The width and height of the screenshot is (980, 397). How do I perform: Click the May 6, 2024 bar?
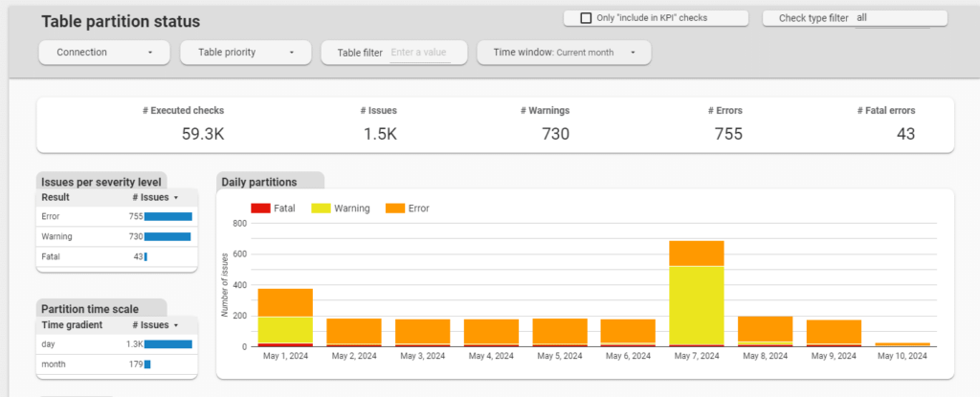click(628, 333)
